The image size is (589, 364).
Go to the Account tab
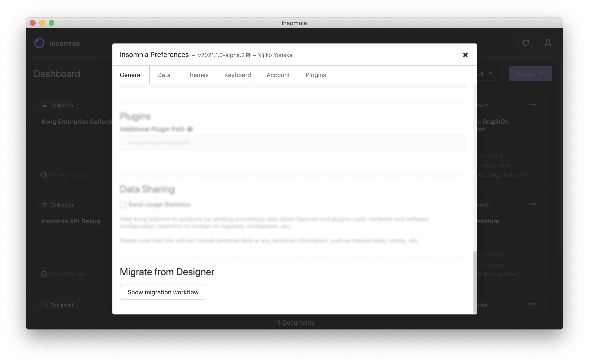(x=278, y=75)
